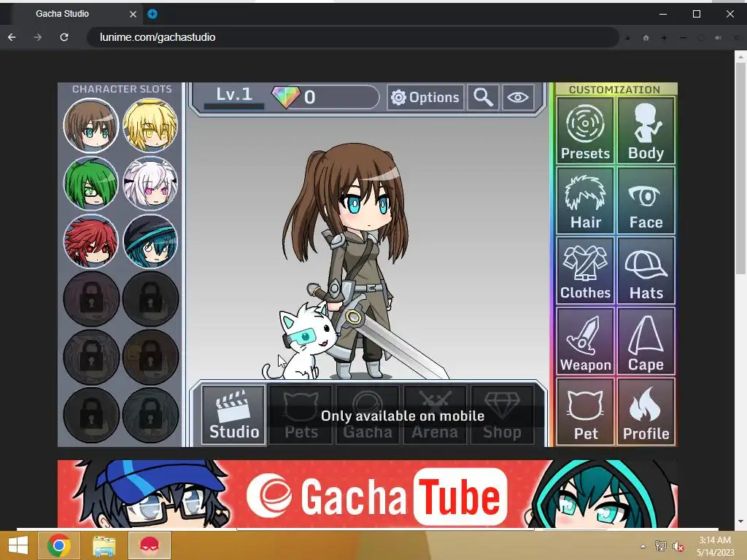Click the red app icon in taskbar

[x=150, y=545]
